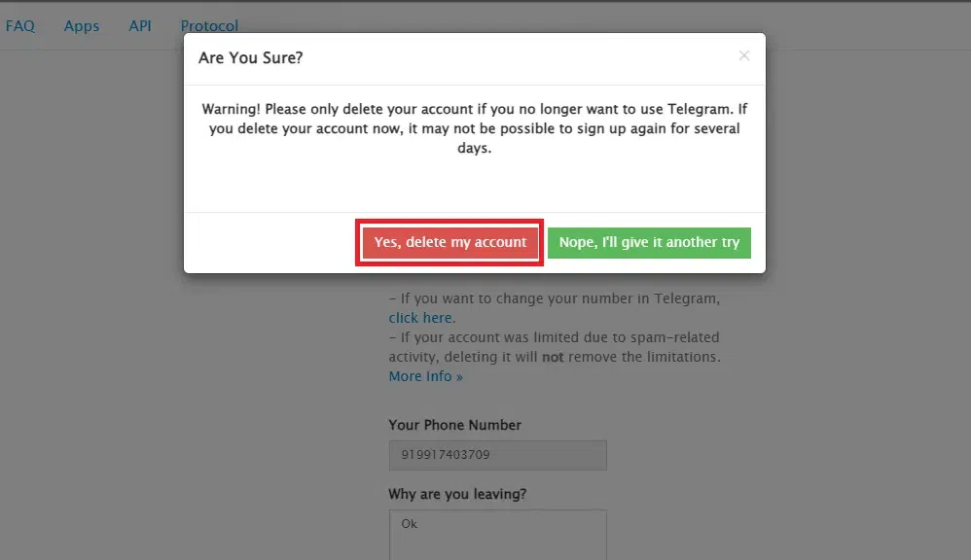Confirm with Yes, delete my account
The image size is (971, 560).
[450, 242]
